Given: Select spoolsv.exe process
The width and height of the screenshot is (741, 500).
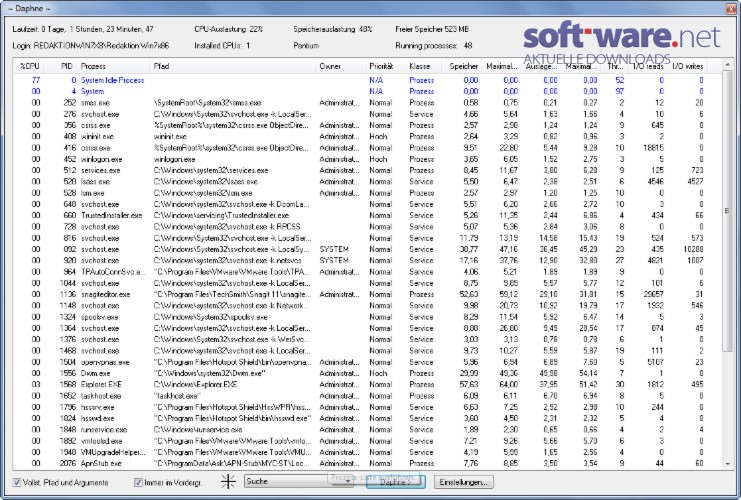Looking at the screenshot, I should tap(362, 317).
